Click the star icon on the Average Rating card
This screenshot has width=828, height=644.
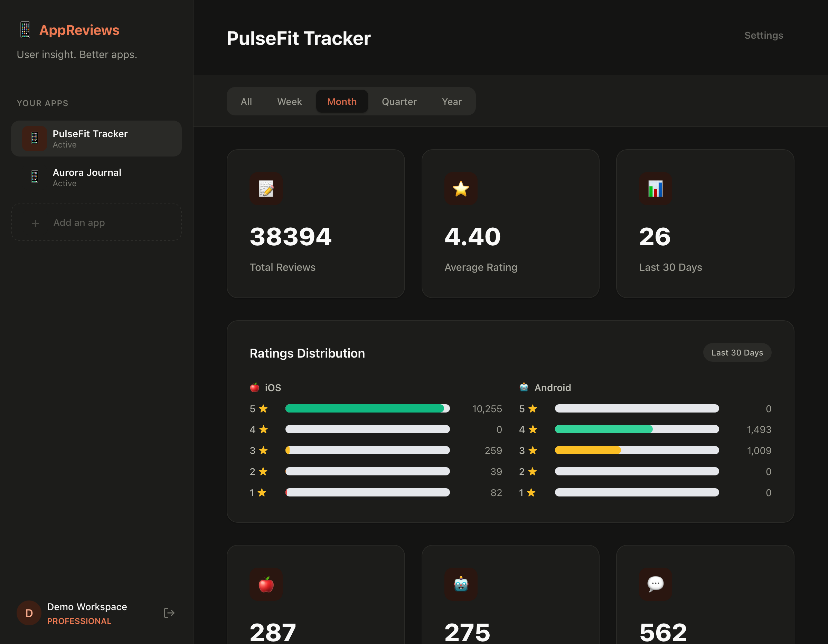coord(461,189)
